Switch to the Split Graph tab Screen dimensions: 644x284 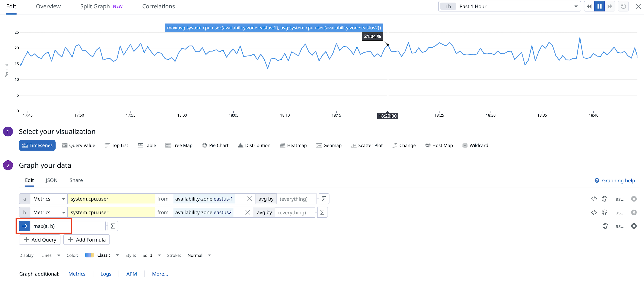coord(95,6)
